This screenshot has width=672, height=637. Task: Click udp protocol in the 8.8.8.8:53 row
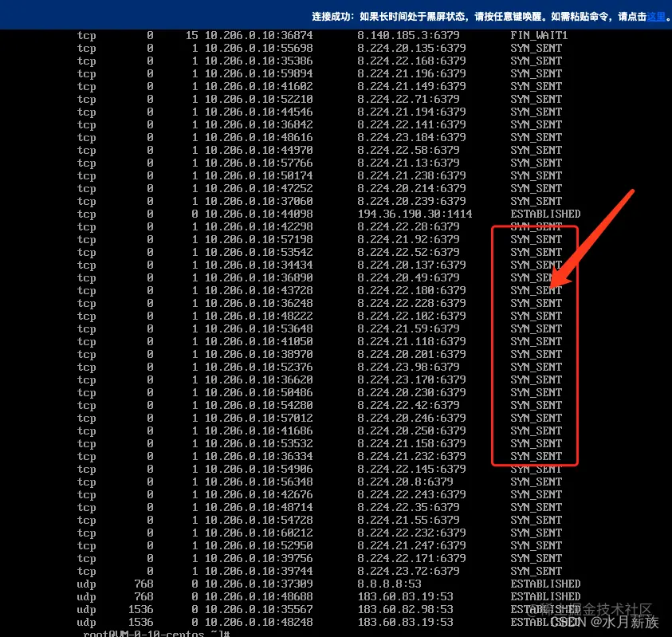(87, 584)
